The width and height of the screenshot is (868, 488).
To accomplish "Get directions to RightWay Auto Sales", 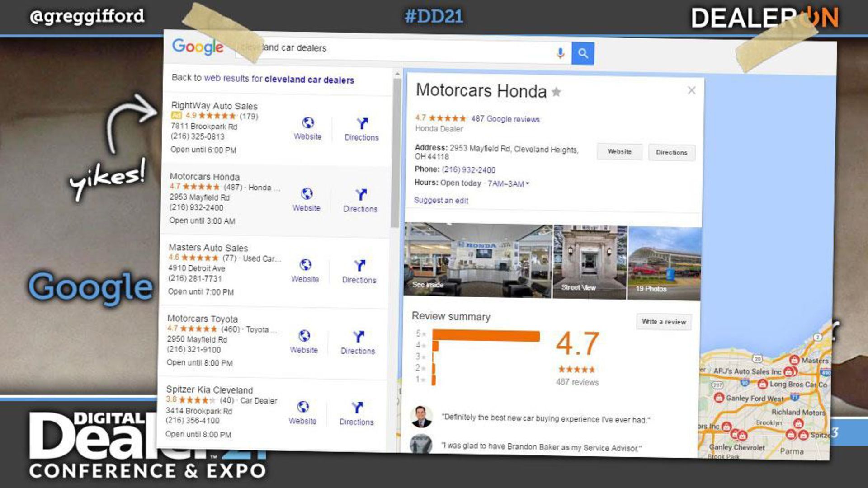I will click(362, 124).
